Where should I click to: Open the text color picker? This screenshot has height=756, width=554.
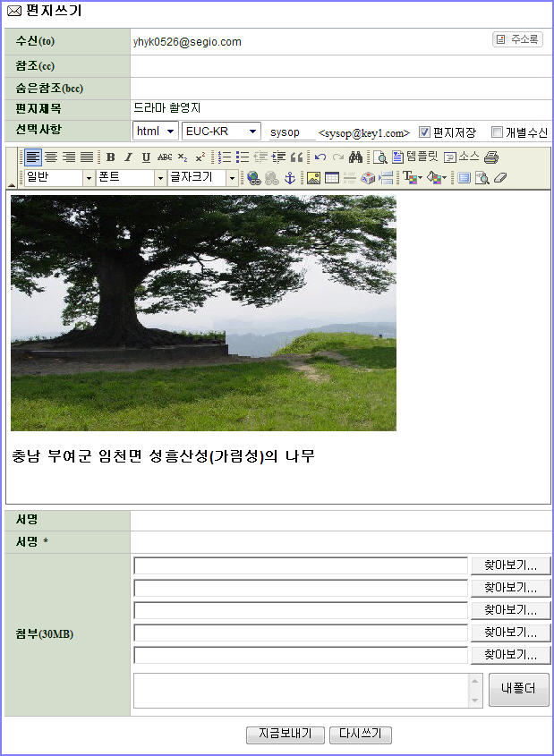tap(413, 178)
